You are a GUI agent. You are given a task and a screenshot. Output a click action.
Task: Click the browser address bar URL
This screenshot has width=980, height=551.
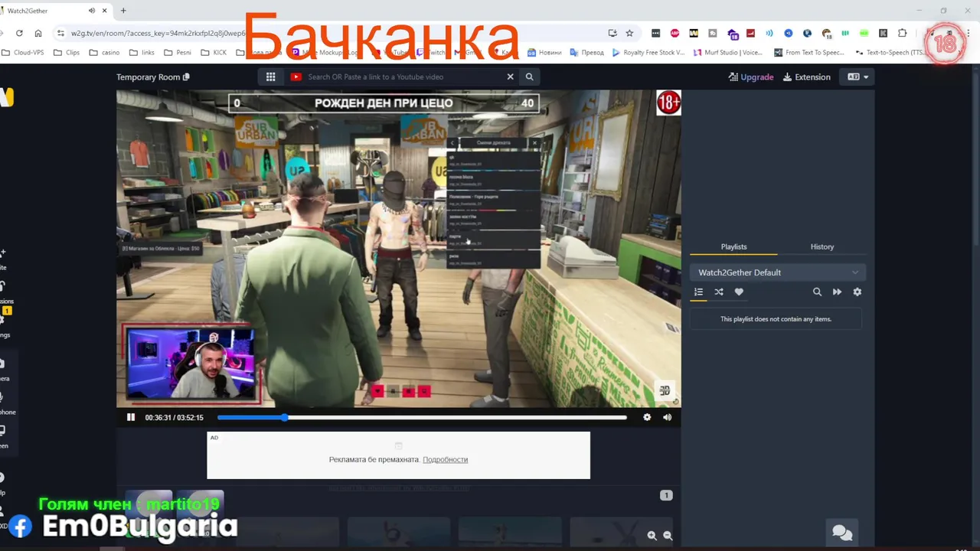click(158, 33)
